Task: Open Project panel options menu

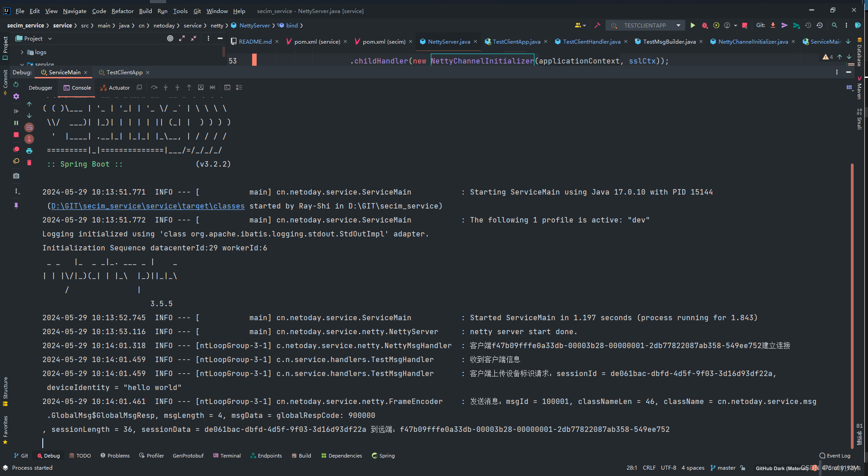Action: coord(208,39)
